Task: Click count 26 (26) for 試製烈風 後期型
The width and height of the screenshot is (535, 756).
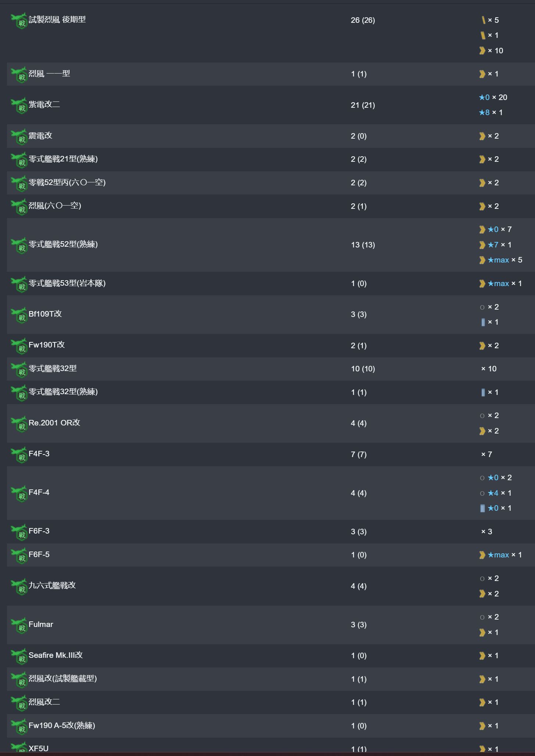Action: (x=363, y=20)
